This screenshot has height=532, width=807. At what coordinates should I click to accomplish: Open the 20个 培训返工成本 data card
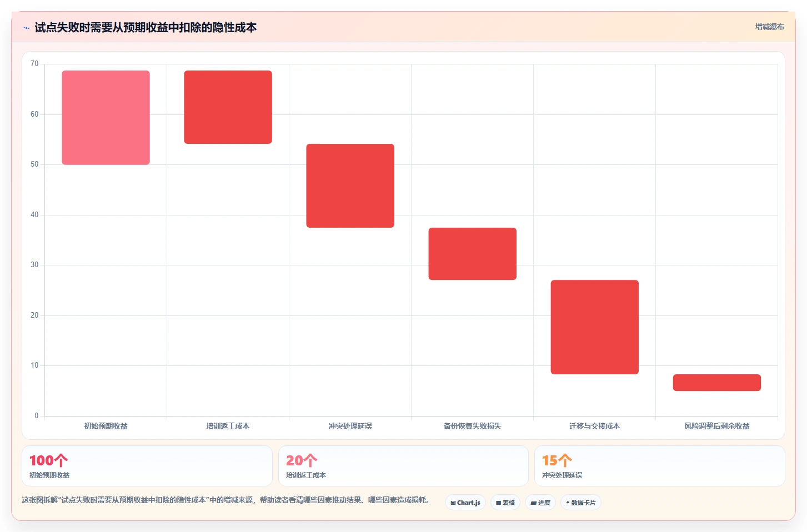[403, 466]
